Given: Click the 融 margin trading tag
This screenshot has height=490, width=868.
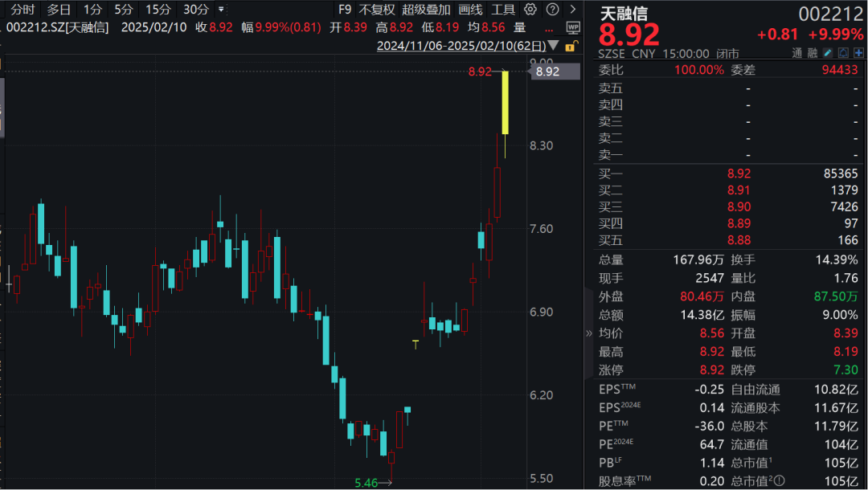Looking at the screenshot, I should (812, 53).
